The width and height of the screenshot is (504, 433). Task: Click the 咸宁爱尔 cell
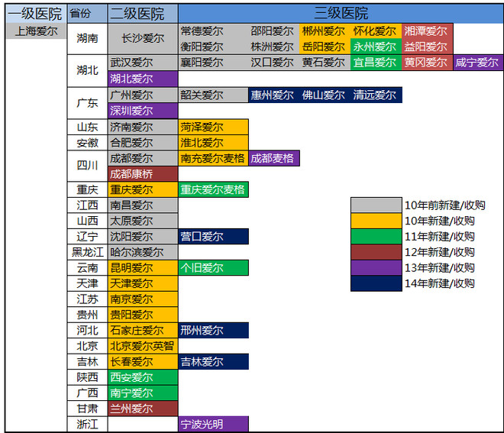pos(478,63)
